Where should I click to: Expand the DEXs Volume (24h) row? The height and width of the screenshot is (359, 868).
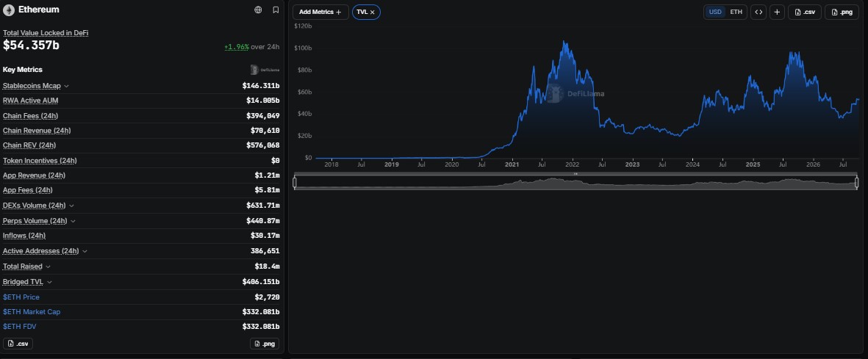pyautogui.click(x=71, y=206)
